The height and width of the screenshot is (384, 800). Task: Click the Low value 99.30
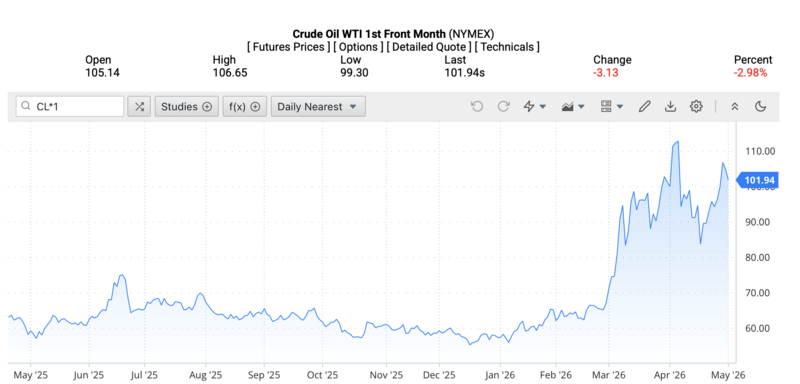point(354,72)
